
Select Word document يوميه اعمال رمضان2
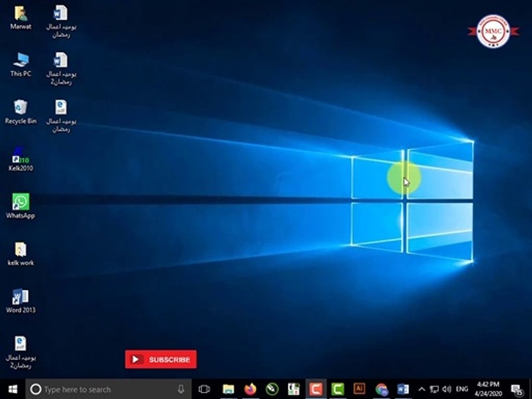61,69
